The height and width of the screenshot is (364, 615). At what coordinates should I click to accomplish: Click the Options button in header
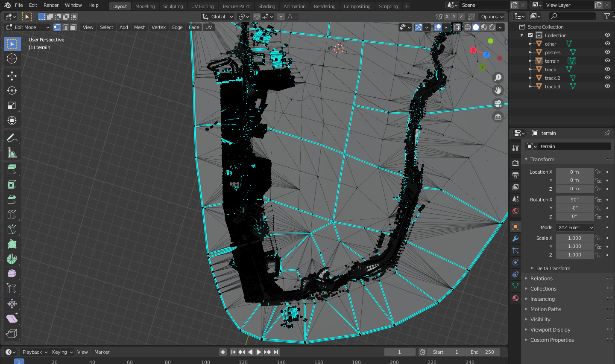tap(492, 17)
